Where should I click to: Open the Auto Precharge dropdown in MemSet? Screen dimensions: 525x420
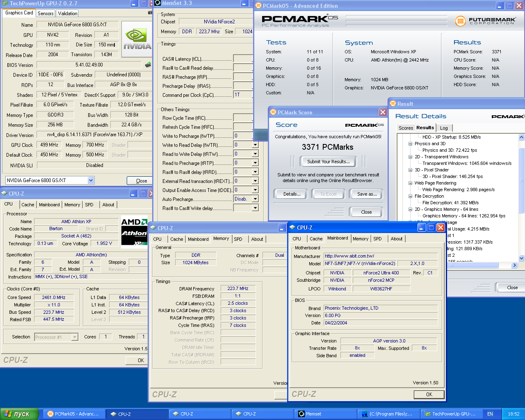pos(255,199)
